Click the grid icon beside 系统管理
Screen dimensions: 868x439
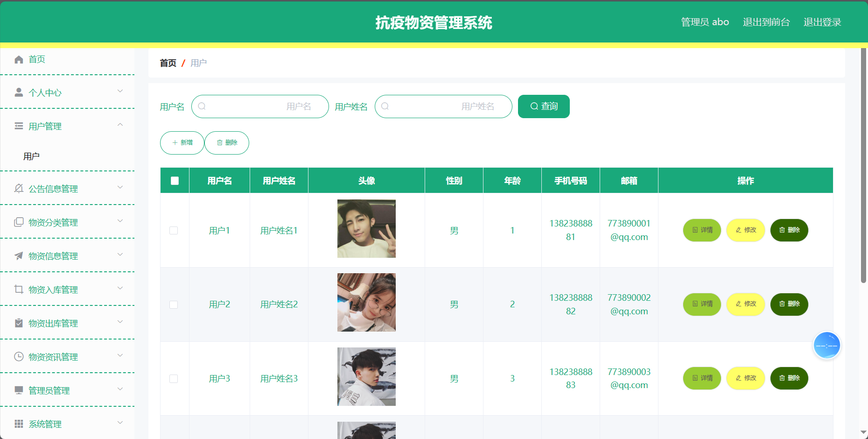pos(19,424)
